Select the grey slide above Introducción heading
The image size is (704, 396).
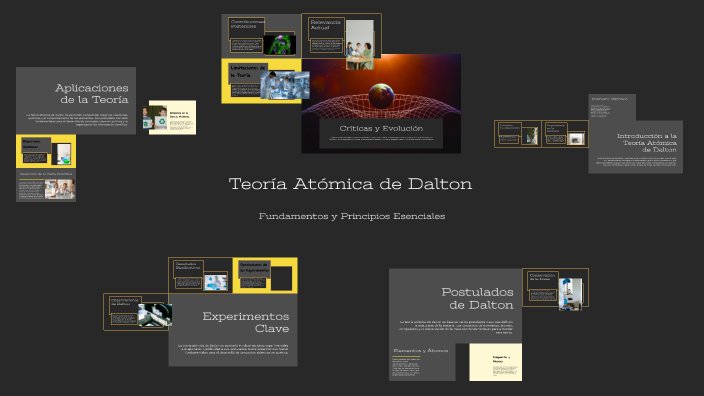(x=612, y=107)
